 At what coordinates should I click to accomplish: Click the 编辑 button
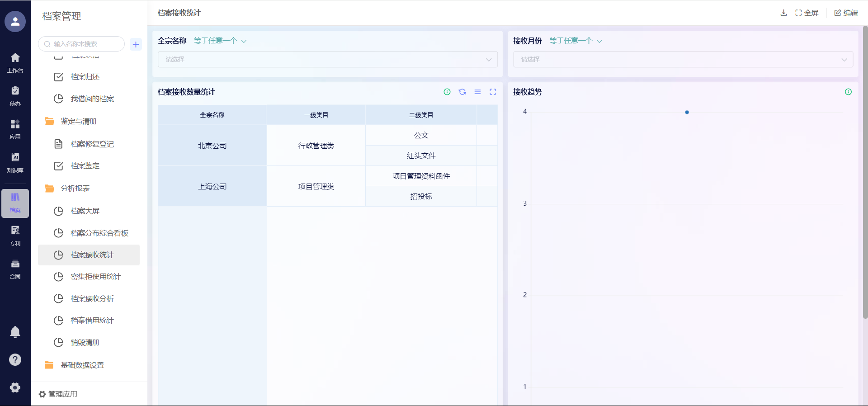coord(846,13)
